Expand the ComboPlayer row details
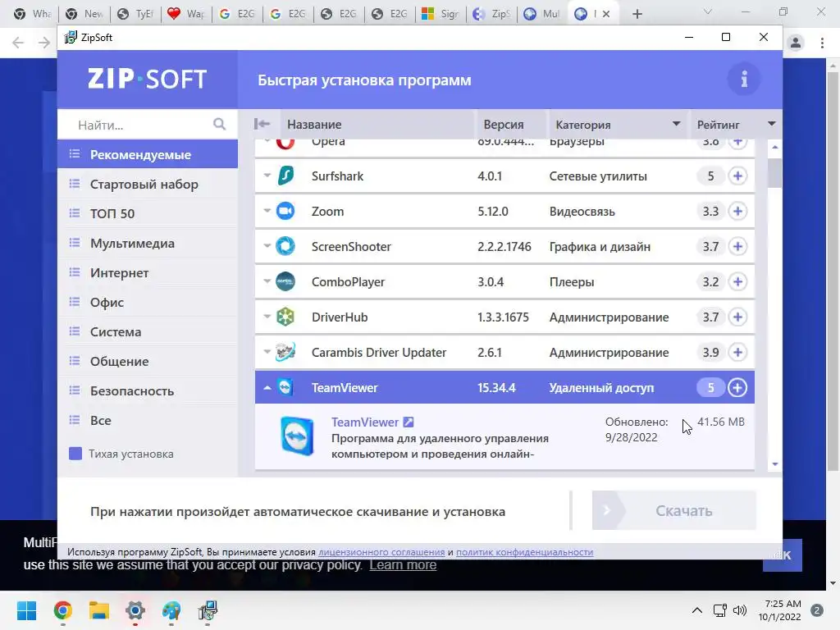Image resolution: width=840 pixels, height=630 pixels. 267,281
